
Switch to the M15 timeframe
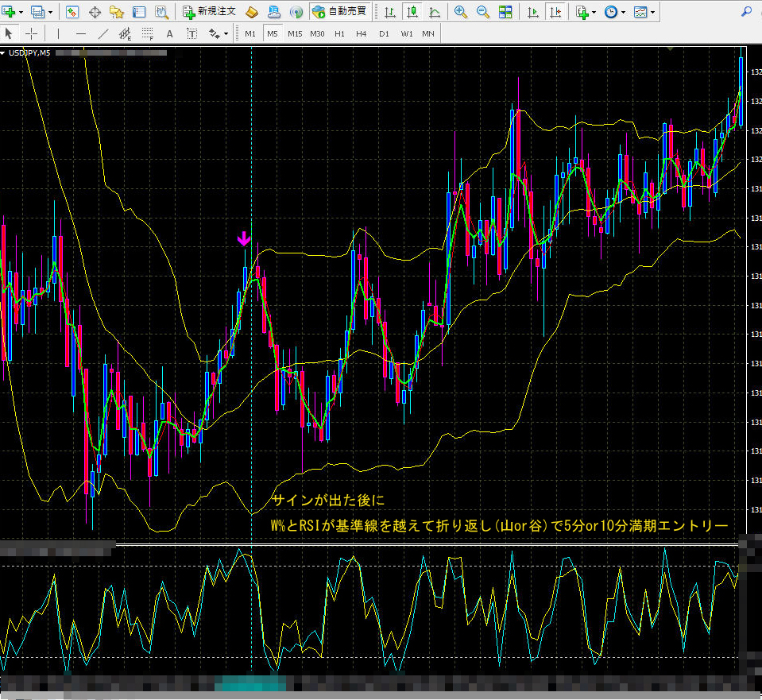pyautogui.click(x=295, y=33)
